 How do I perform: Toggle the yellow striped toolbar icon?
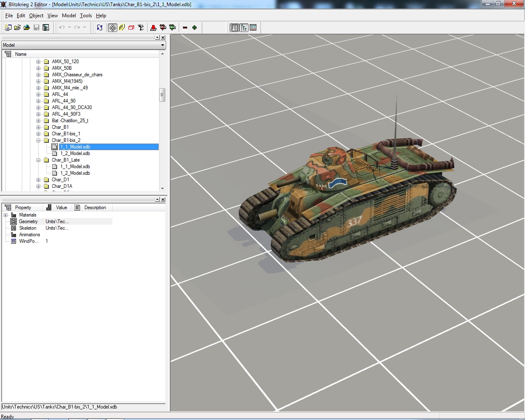point(122,27)
